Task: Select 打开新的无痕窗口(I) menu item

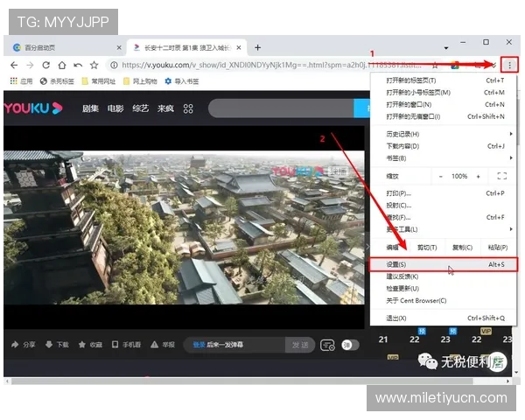Action: pyautogui.click(x=444, y=116)
